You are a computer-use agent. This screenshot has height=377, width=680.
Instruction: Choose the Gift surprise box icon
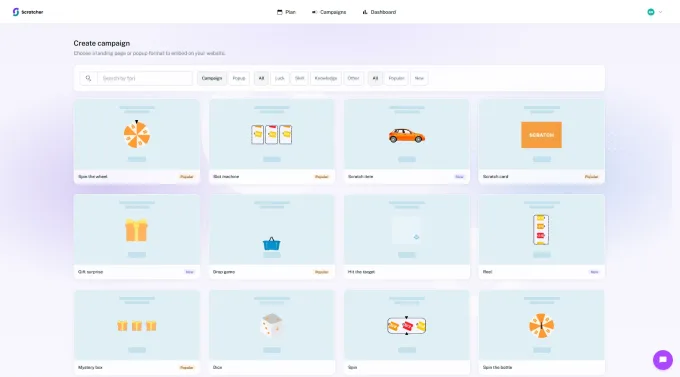[137, 230]
